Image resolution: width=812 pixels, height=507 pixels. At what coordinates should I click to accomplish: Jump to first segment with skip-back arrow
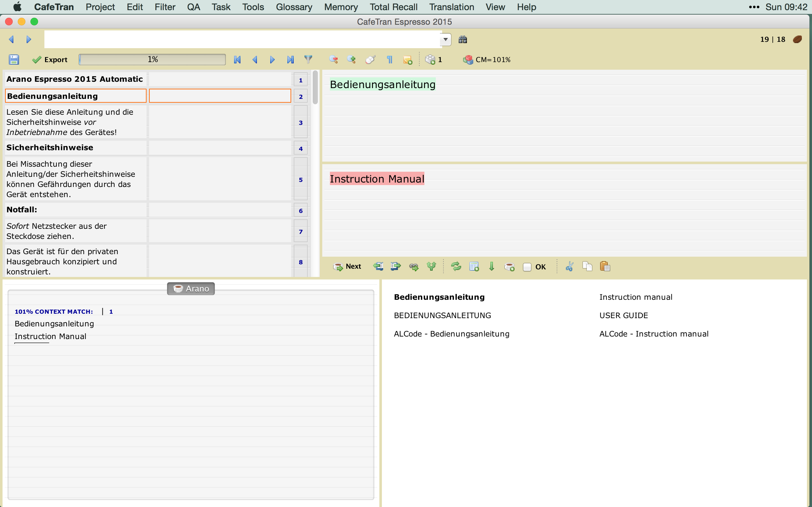237,60
